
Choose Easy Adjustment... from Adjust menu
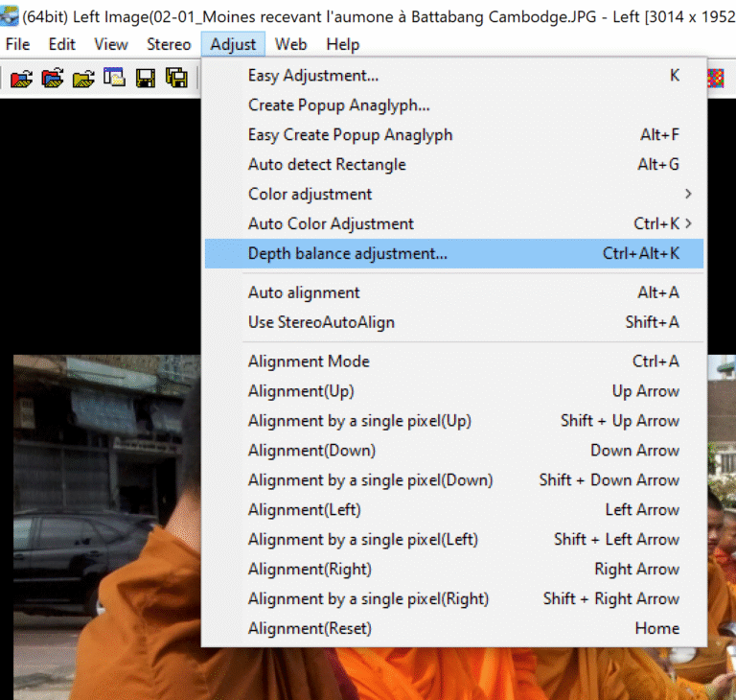[454, 75]
